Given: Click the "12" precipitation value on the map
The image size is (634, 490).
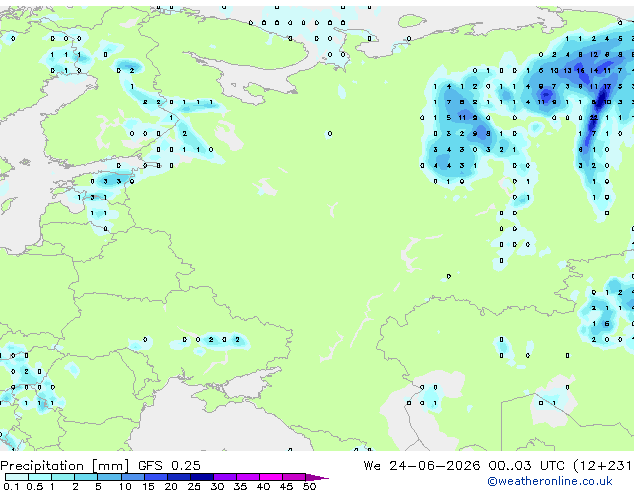Looking at the screenshot, I should (594, 55).
